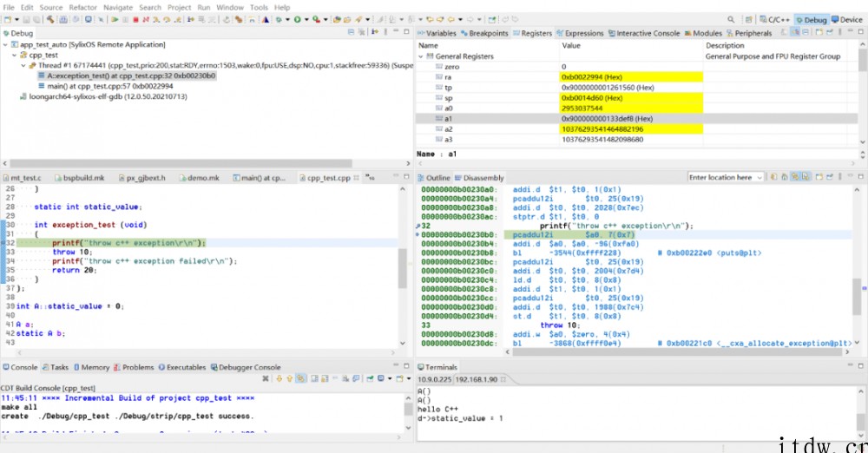Click the Step Return toolbar icon
868x453 pixels.
pos(177,19)
